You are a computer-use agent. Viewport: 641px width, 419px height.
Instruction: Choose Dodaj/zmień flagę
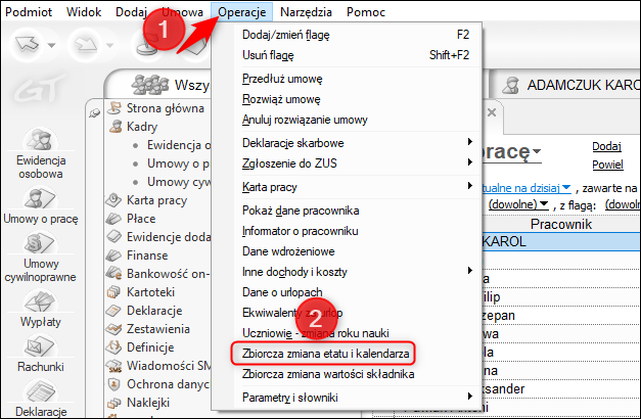click(356, 35)
